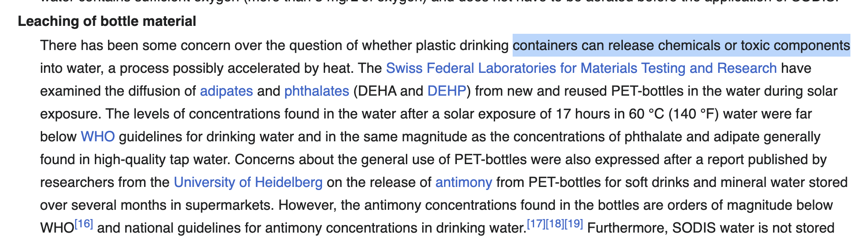Click the text '140 °F' in the paragraph
868x244 pixels.
click(694, 114)
